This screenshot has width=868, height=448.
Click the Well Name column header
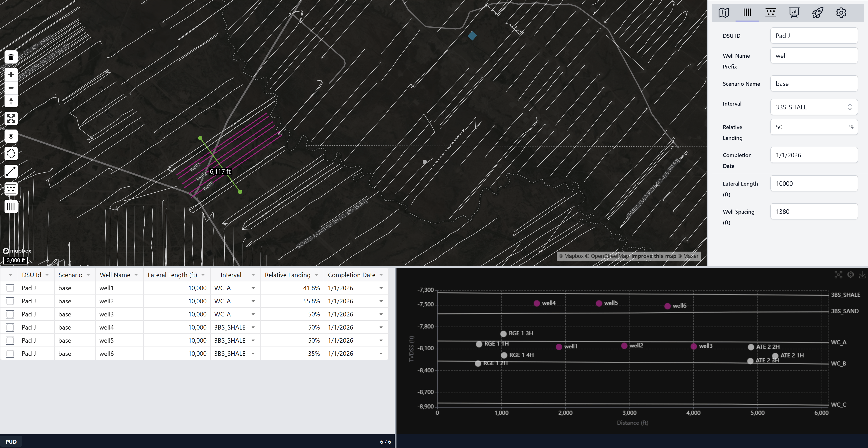coord(115,275)
